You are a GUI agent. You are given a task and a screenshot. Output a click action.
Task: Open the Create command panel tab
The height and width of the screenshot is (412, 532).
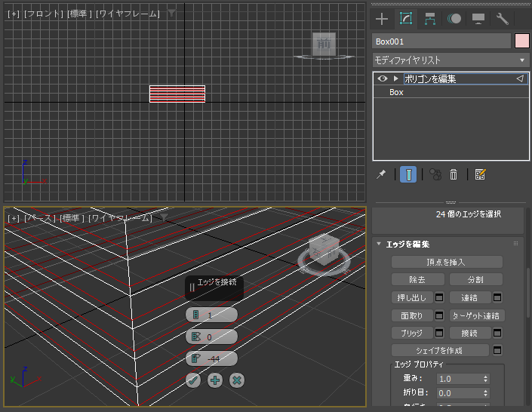coord(382,19)
